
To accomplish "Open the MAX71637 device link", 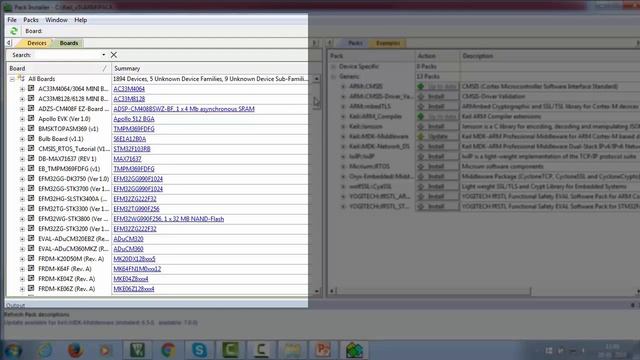I will click(127, 159).
